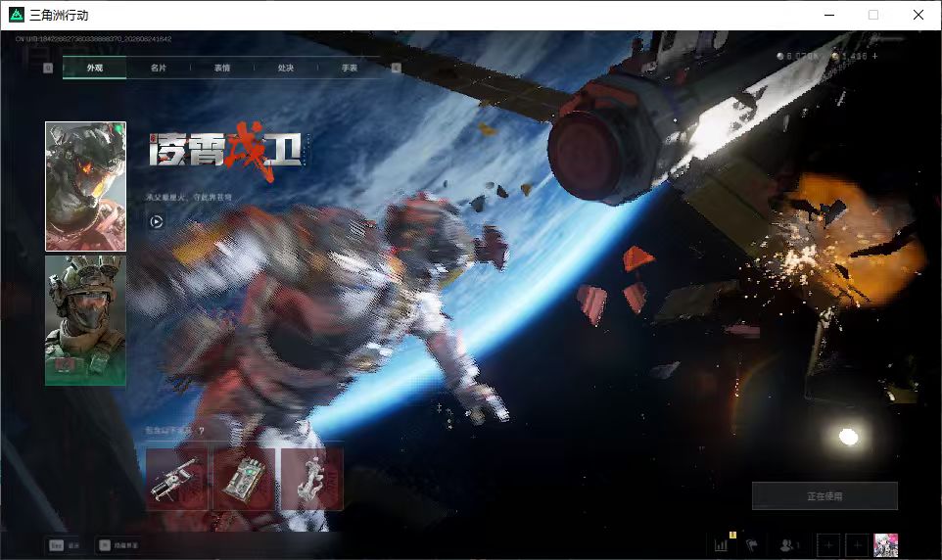Select the green camouflage soldier skin thumbnail

pos(85,320)
